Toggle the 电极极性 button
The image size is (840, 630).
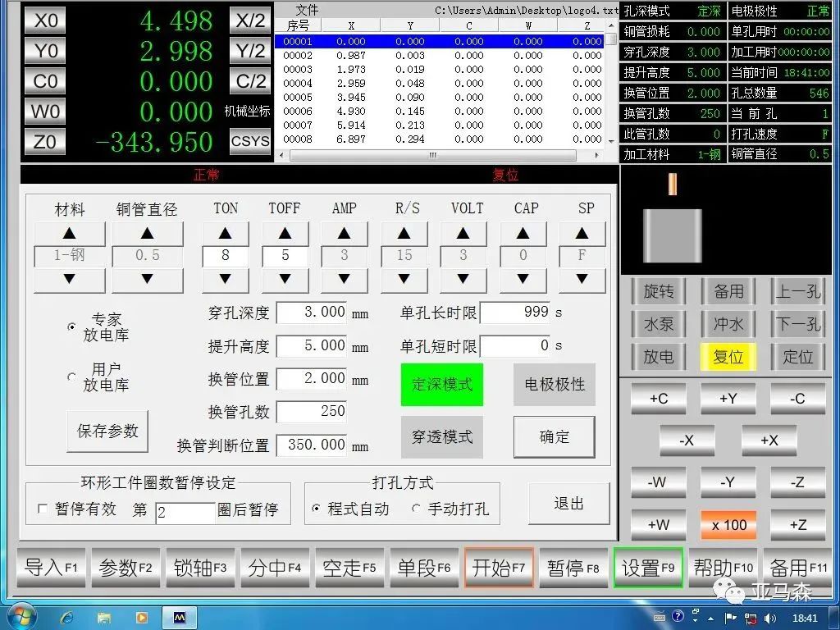point(555,385)
